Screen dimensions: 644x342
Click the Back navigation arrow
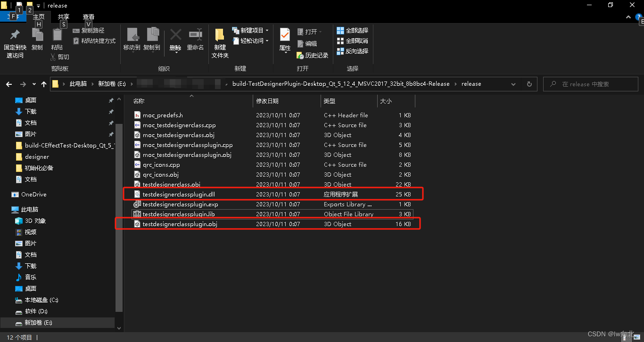pyautogui.click(x=9, y=84)
